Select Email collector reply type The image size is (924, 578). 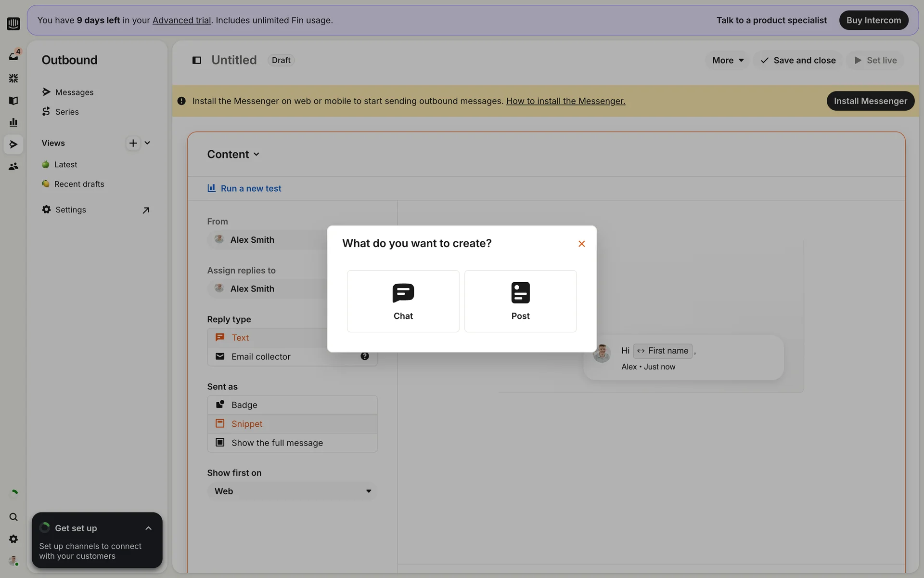tap(261, 356)
